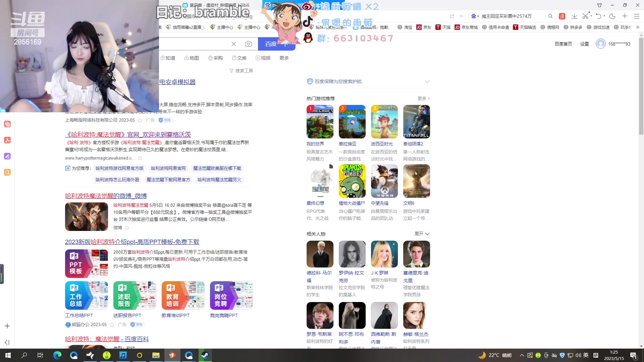This screenshot has height=362, width=644.
Task: Click the address bar search magnifier icon
Action: coord(550,16)
